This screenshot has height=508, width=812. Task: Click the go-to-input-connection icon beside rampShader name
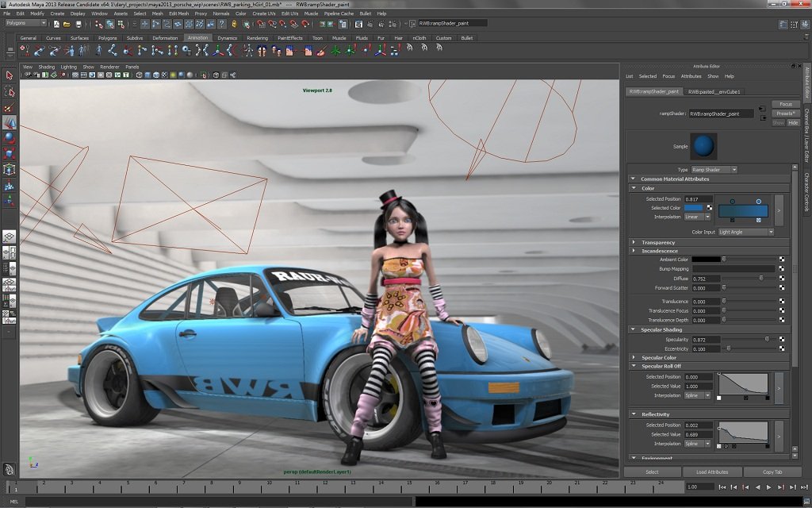coord(761,108)
